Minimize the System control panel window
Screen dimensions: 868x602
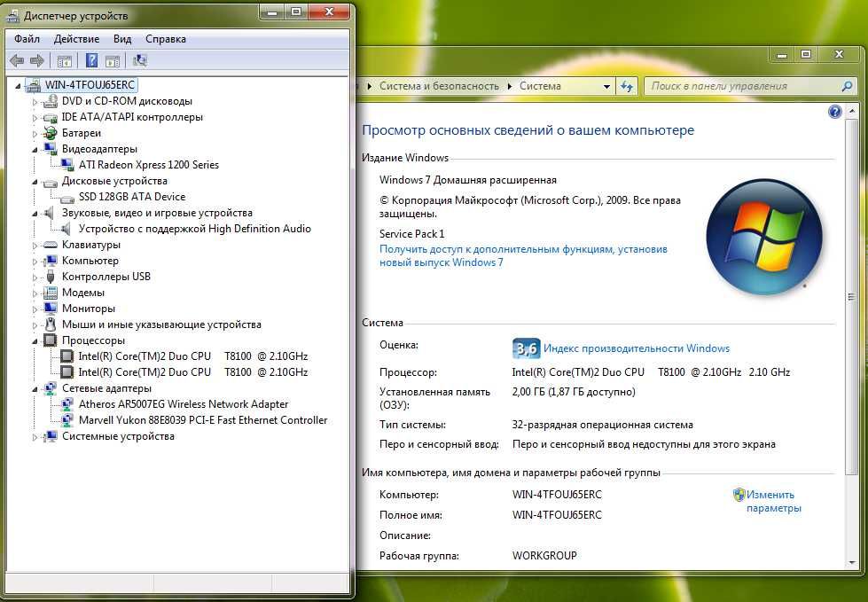782,54
